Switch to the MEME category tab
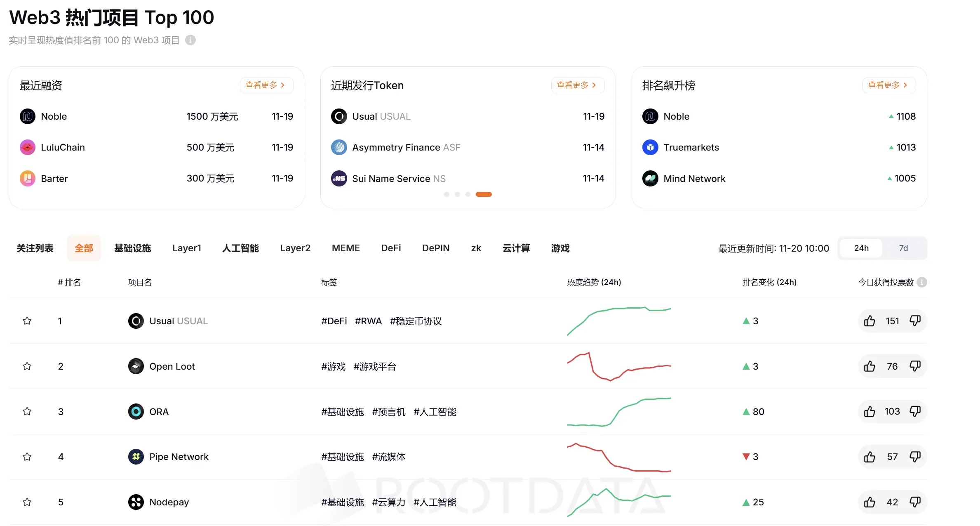 coord(346,248)
